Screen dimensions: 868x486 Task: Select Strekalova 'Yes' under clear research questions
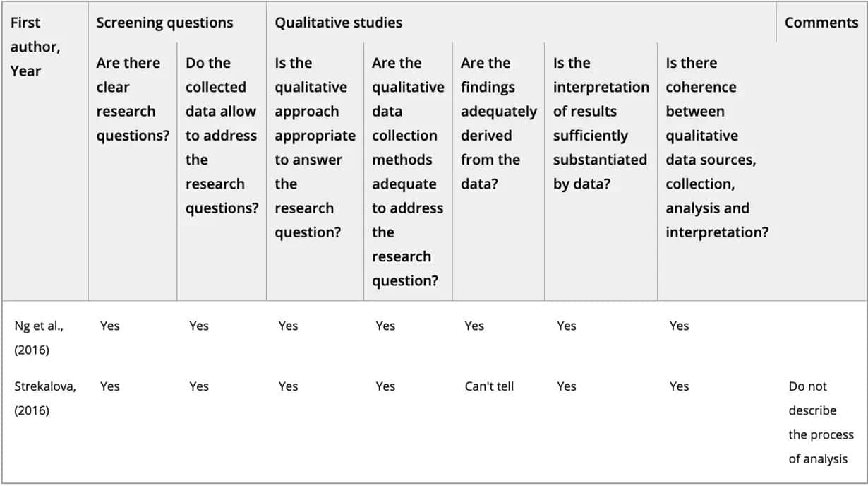(109, 386)
